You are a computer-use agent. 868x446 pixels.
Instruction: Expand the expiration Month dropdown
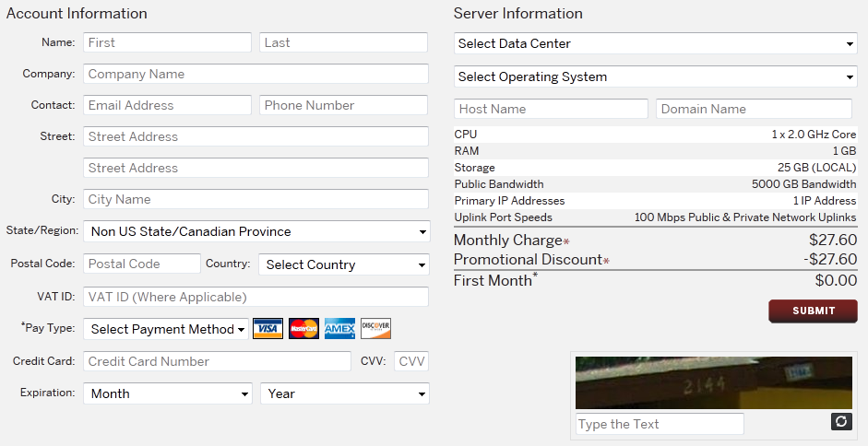167,393
